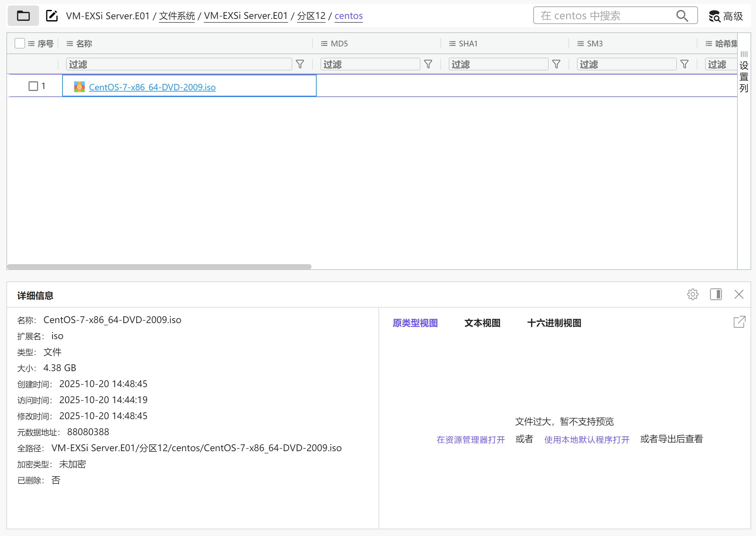Check the box for row 1
Image resolution: width=756 pixels, height=536 pixels.
33,86
